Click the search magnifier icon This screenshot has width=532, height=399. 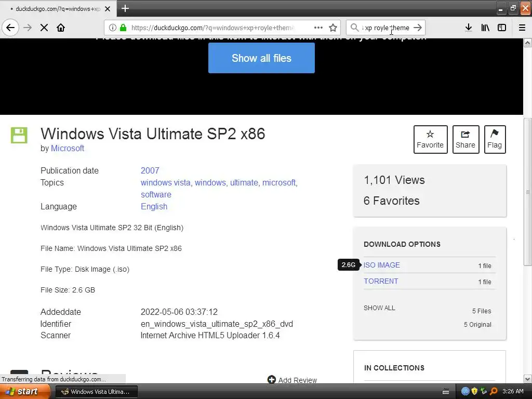tap(354, 28)
